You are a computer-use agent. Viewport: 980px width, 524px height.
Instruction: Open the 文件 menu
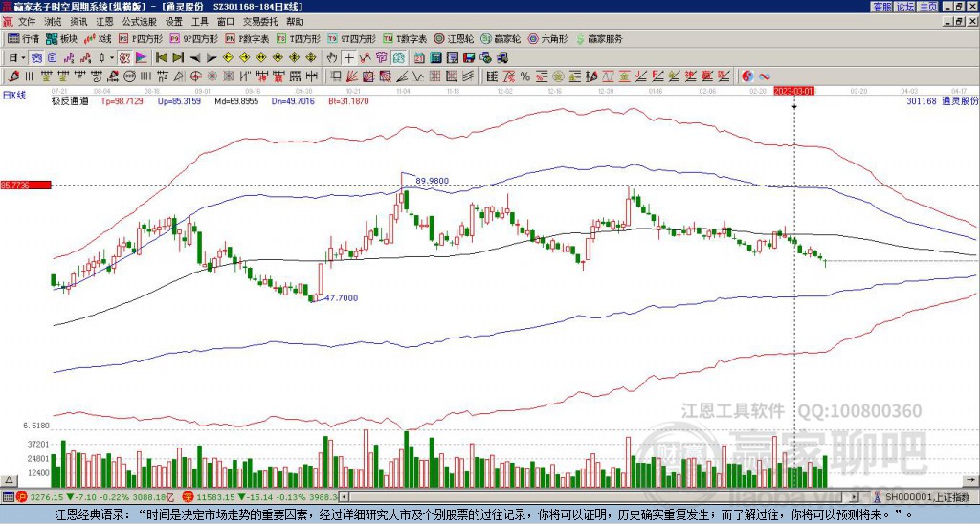click(x=27, y=22)
